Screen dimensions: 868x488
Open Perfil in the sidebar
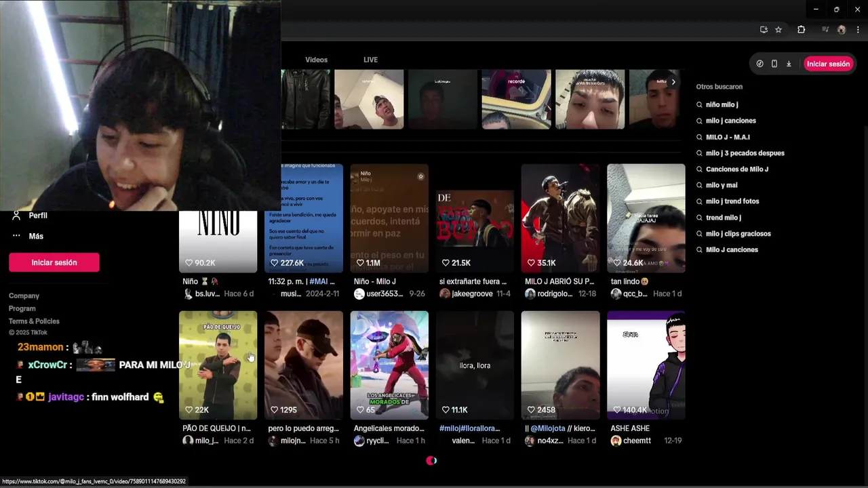click(38, 216)
